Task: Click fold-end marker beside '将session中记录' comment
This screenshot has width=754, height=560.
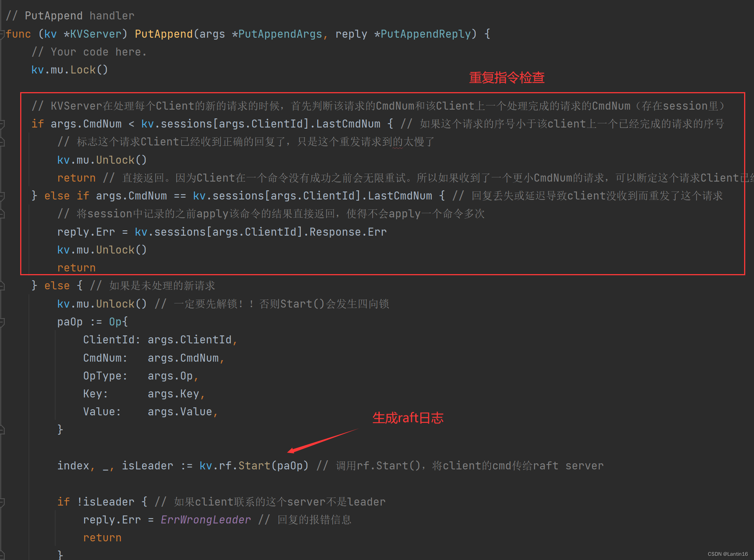Action: coord(2,214)
